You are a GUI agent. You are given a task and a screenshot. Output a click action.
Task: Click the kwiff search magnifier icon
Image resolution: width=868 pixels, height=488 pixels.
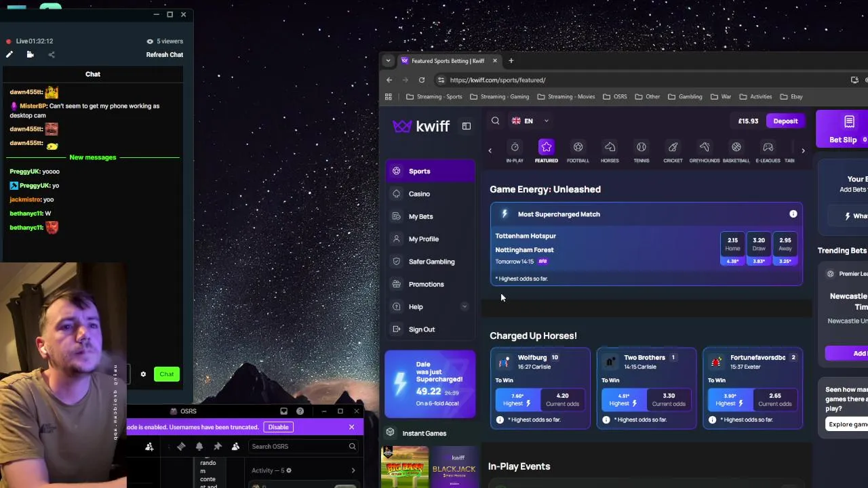[x=496, y=121]
